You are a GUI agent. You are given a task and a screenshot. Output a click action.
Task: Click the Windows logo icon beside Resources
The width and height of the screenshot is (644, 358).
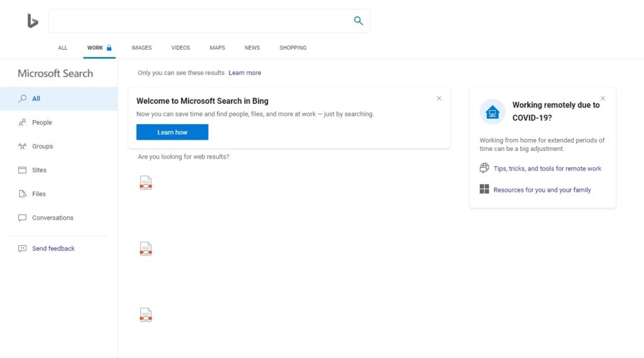click(x=484, y=189)
